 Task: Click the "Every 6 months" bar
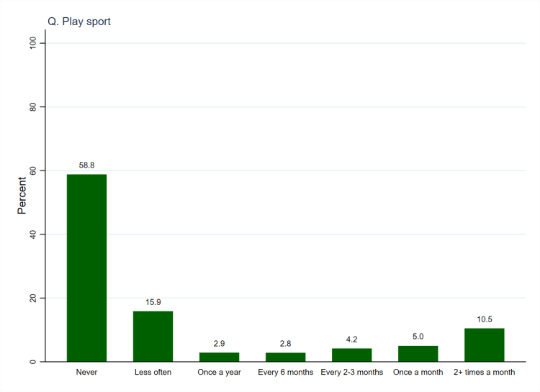[x=285, y=357]
